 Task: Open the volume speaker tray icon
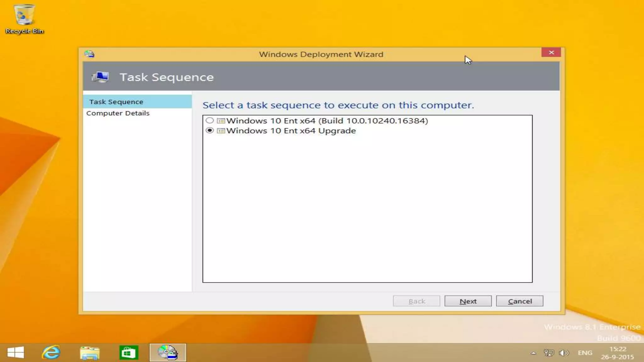564,353
